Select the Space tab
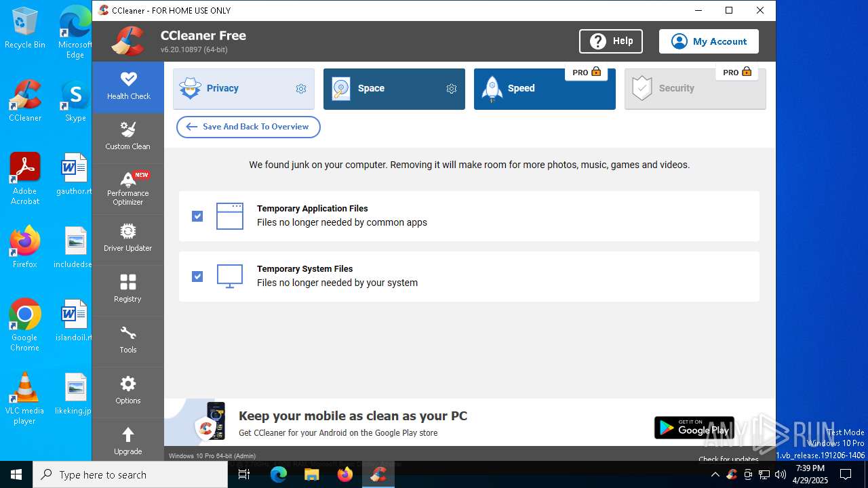The height and width of the screenshot is (488, 868). [394, 89]
